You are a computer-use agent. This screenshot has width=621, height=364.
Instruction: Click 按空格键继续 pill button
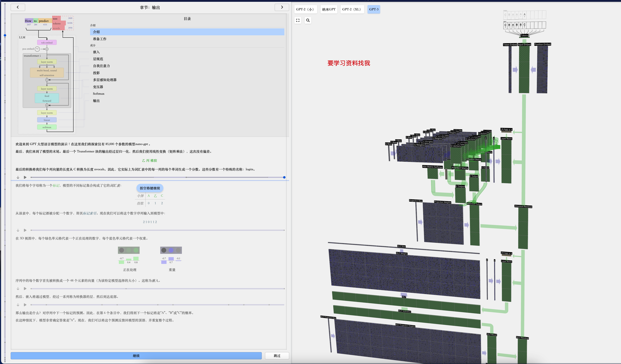click(x=150, y=188)
